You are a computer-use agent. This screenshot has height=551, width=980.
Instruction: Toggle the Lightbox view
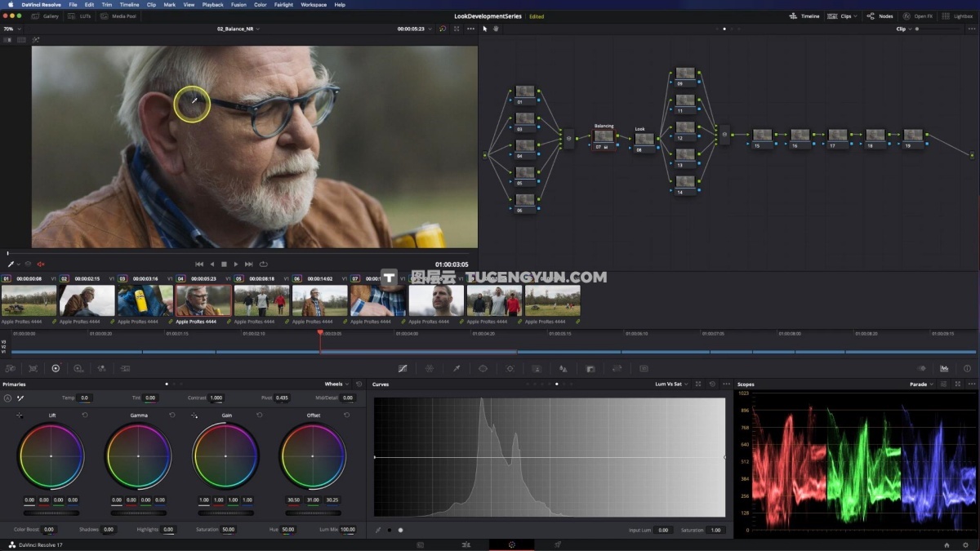point(958,16)
